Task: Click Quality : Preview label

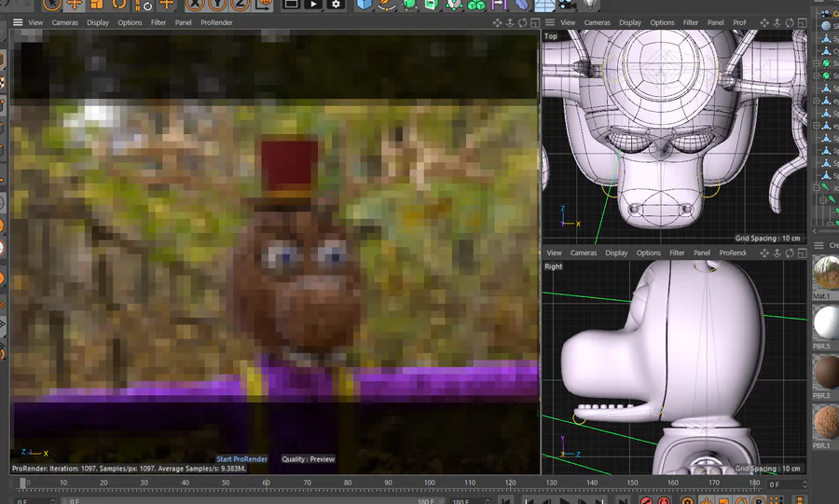Action: [x=309, y=459]
